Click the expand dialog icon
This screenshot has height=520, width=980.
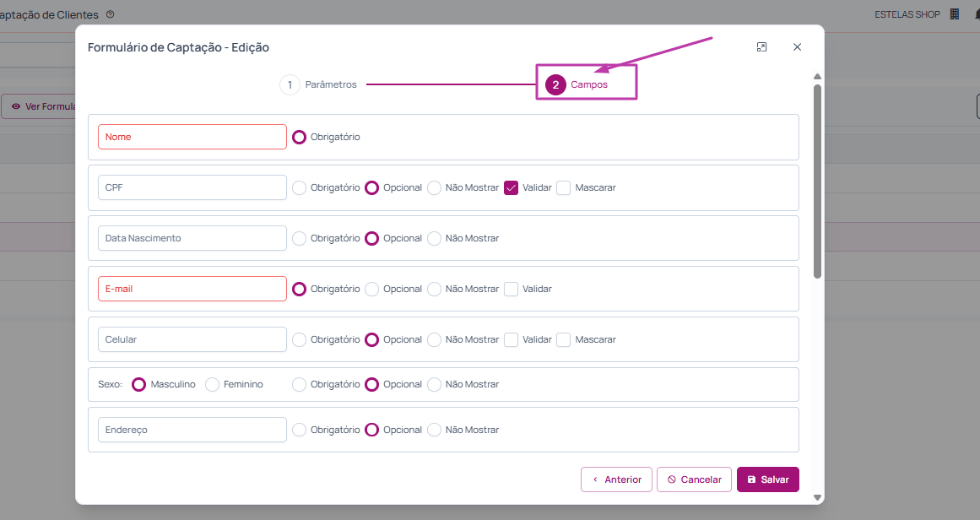[761, 47]
